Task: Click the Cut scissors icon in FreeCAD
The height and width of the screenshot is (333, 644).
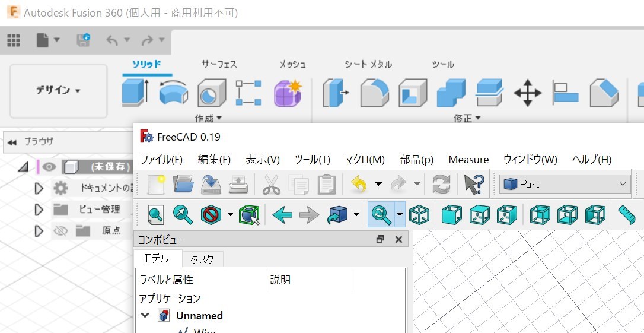Action: (272, 184)
